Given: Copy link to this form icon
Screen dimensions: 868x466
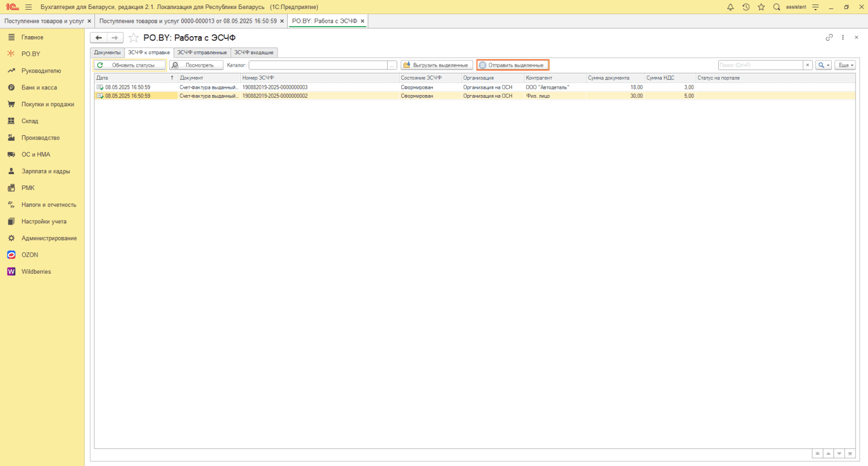Looking at the screenshot, I should tap(829, 37).
